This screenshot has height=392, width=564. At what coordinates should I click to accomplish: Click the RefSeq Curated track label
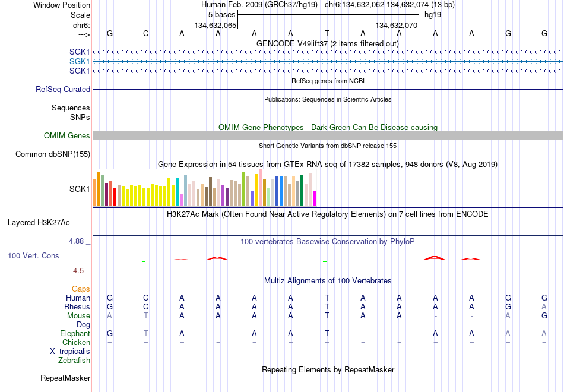coord(63,89)
